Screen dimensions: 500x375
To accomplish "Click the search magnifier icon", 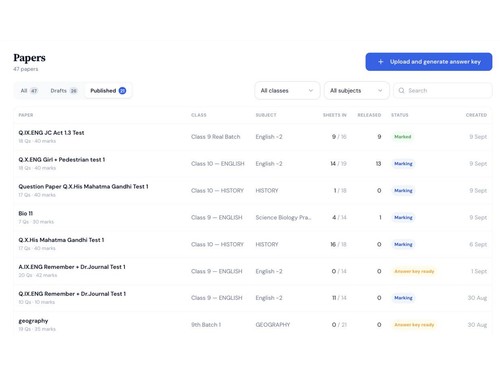I will tap(401, 90).
